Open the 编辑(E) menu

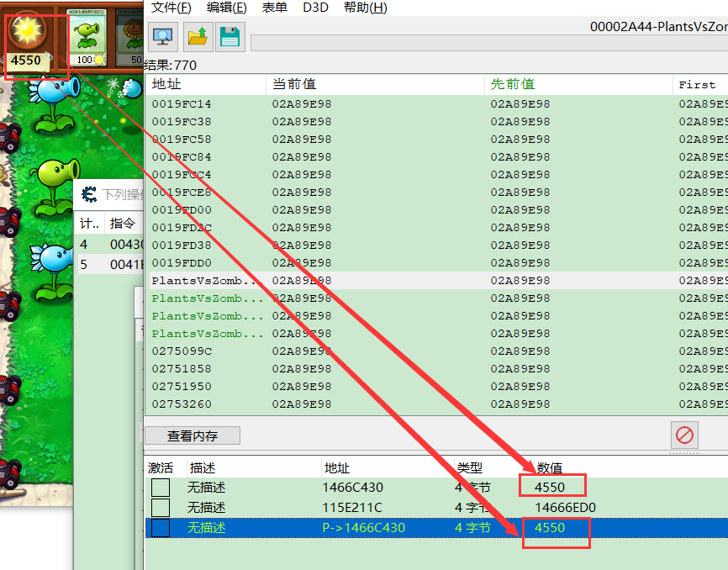tap(227, 8)
